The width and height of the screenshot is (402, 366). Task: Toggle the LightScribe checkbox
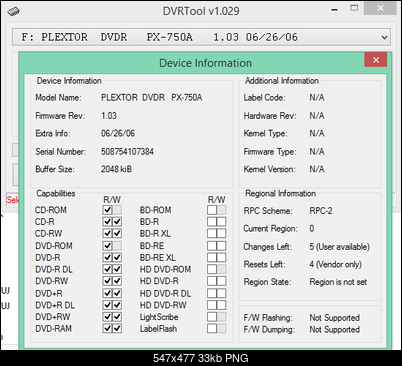point(212,317)
